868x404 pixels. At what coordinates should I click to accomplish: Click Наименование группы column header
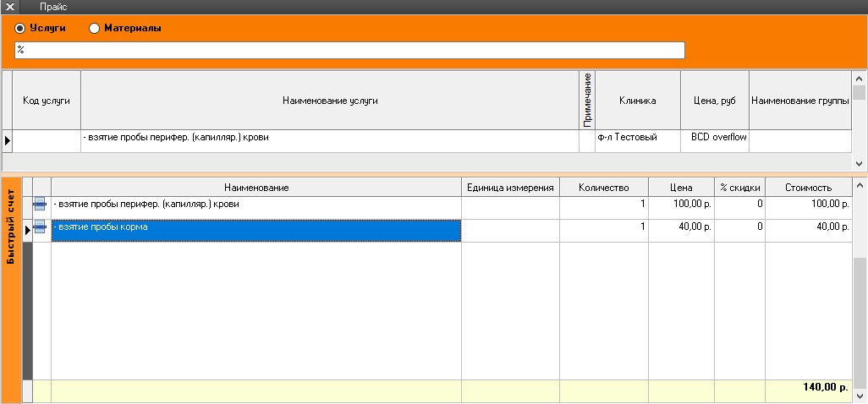[799, 101]
